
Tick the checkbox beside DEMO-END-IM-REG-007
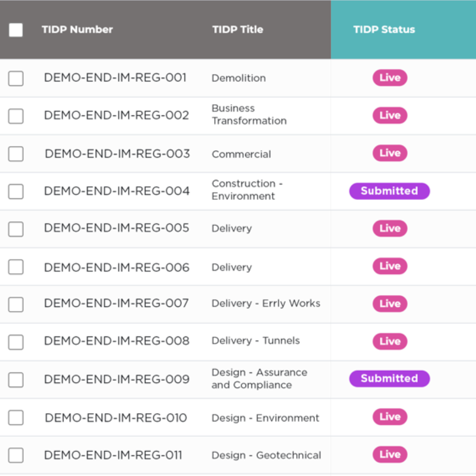click(x=16, y=305)
